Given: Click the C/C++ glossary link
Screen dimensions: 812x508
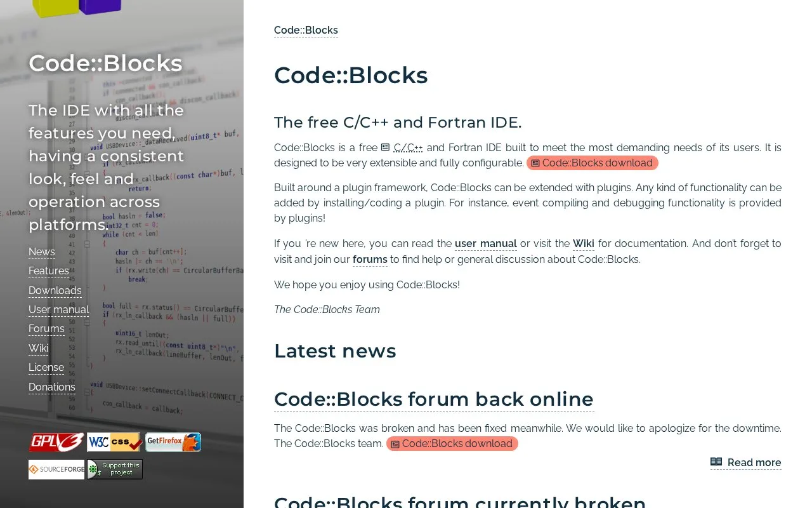Looking at the screenshot, I should pos(408,147).
